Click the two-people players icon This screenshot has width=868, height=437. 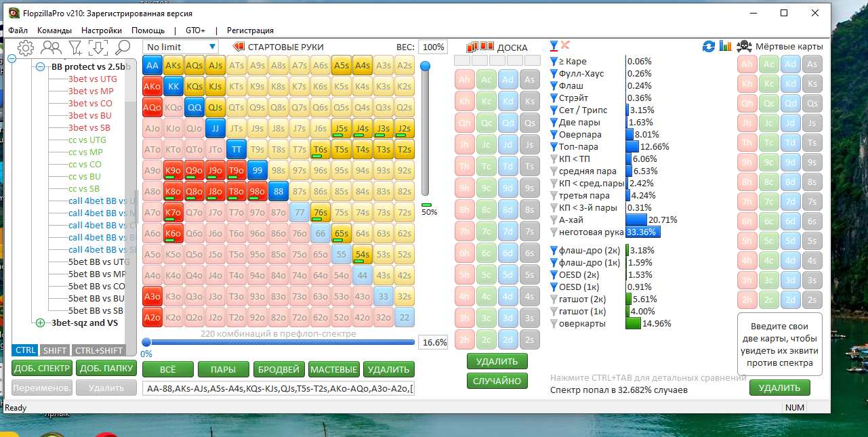pos(51,47)
